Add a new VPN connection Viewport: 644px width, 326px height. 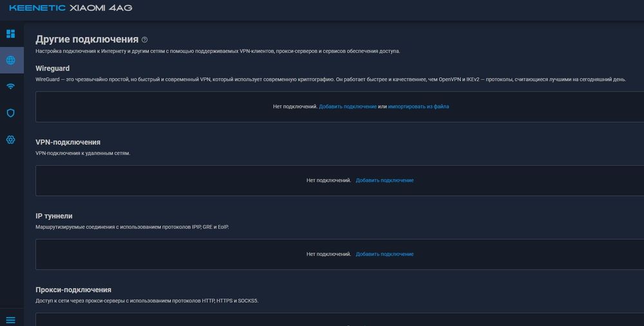pyautogui.click(x=384, y=180)
